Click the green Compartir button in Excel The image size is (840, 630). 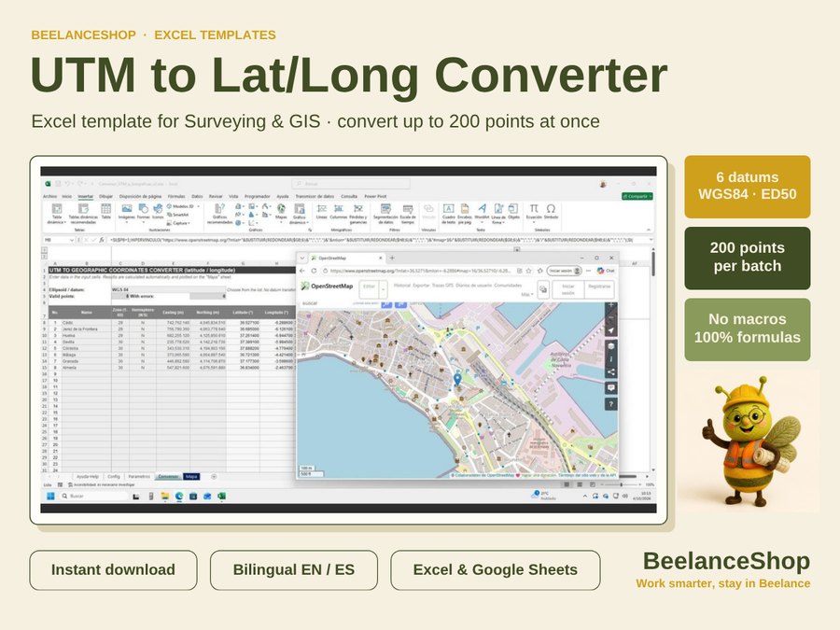637,197
